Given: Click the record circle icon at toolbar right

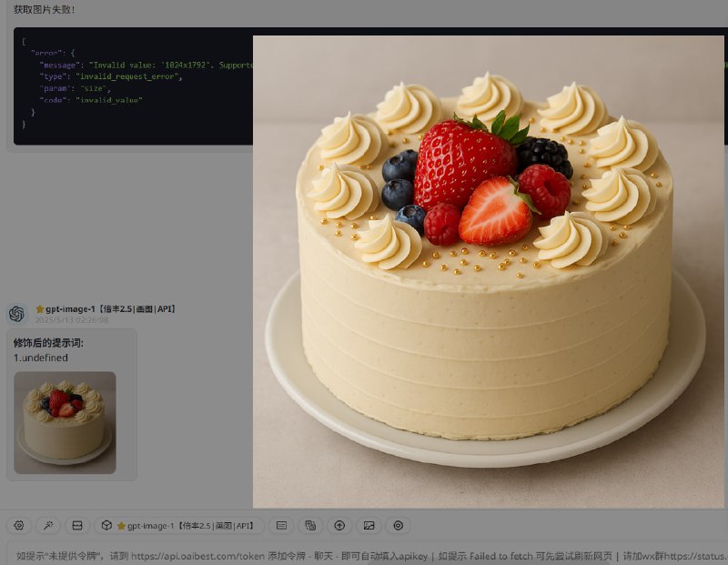Looking at the screenshot, I should click(x=397, y=526).
